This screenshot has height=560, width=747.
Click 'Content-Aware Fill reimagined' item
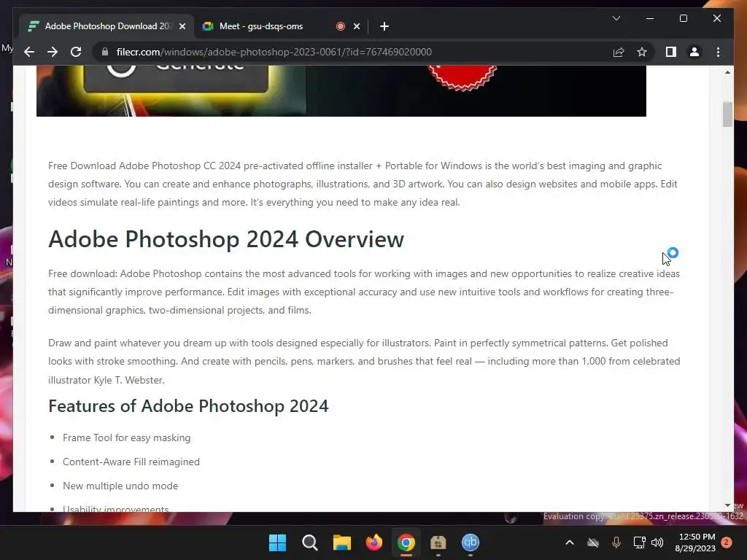point(131,462)
